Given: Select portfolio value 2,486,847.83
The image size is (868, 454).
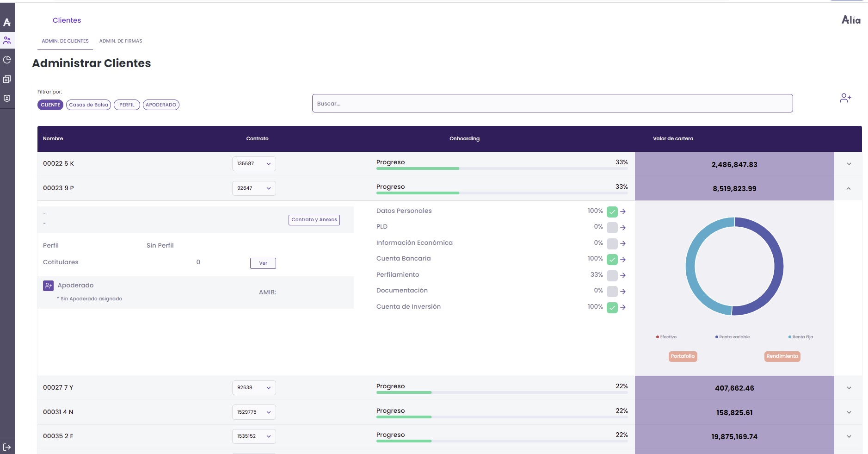Looking at the screenshot, I should tap(734, 165).
